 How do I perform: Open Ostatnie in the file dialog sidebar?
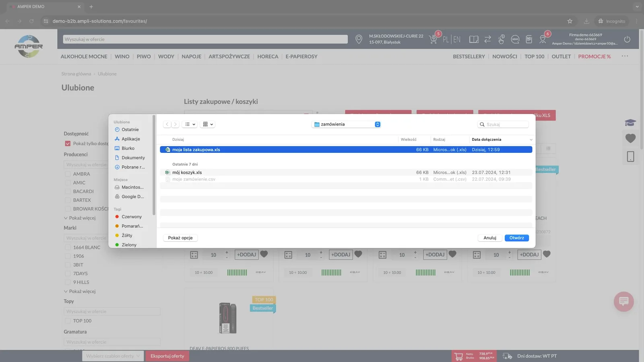[x=130, y=130]
